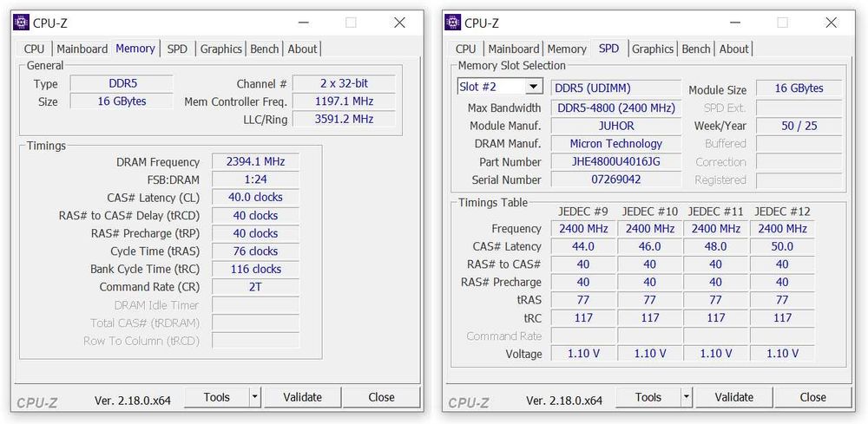Click JEDEC #9 column header

[x=583, y=212]
